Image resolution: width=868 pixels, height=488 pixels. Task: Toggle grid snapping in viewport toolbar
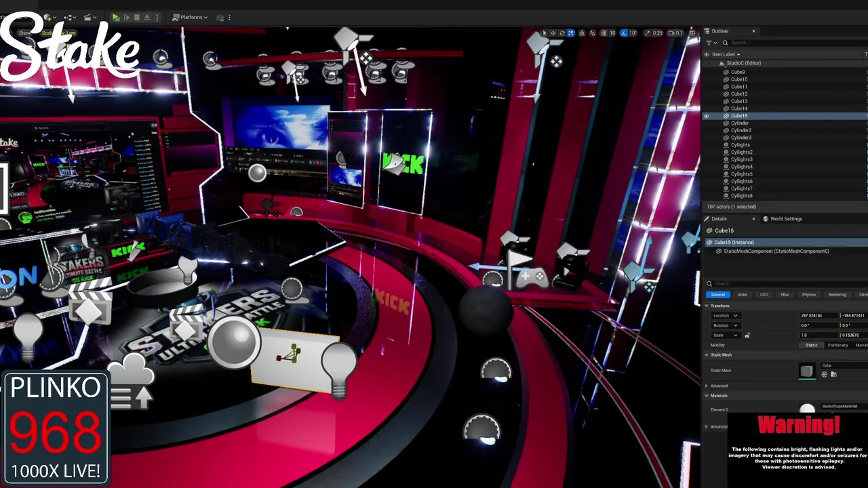(x=604, y=33)
